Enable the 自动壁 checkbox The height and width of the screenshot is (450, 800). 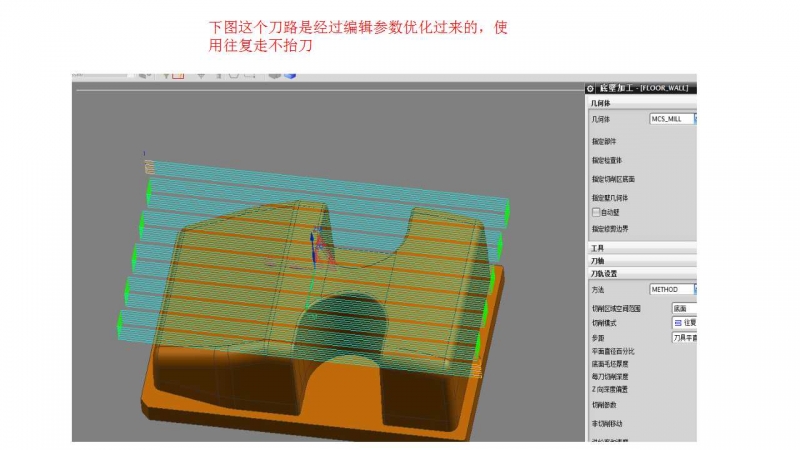[596, 212]
